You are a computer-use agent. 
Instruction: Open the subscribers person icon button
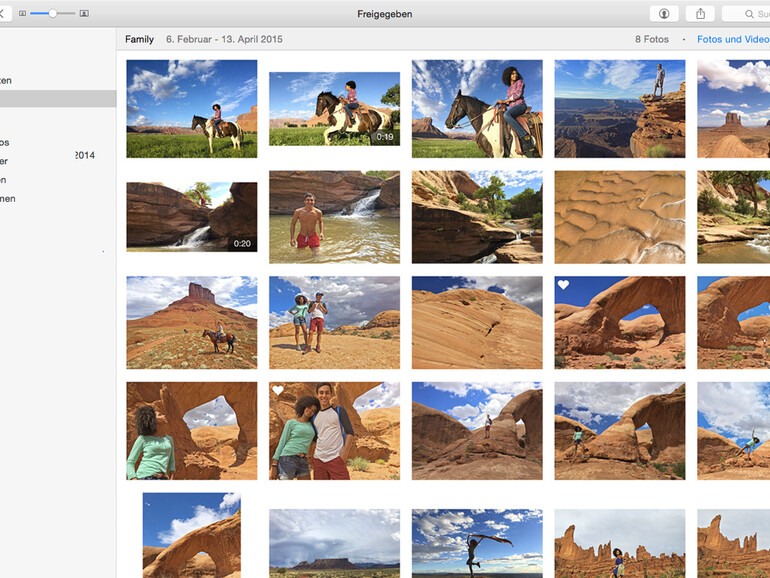coord(664,14)
